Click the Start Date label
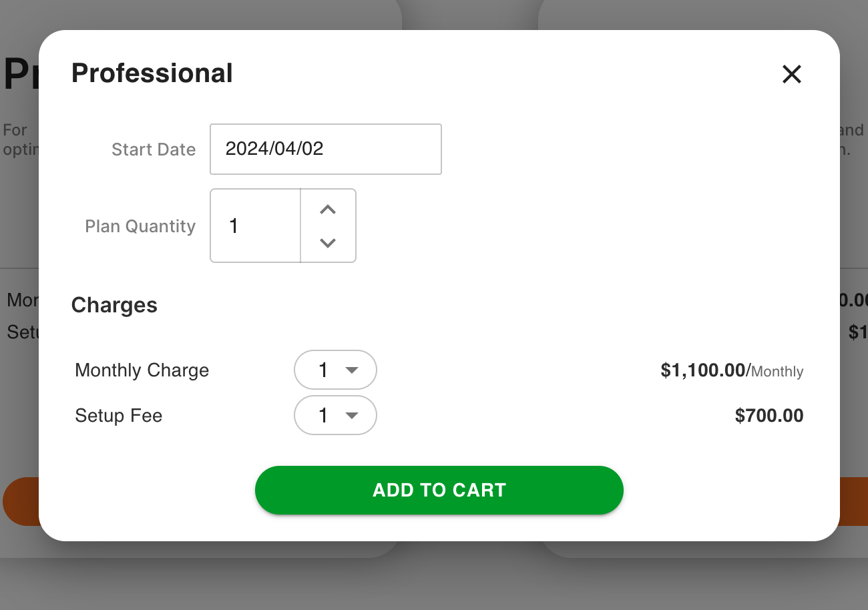The width and height of the screenshot is (868, 610). [x=154, y=149]
